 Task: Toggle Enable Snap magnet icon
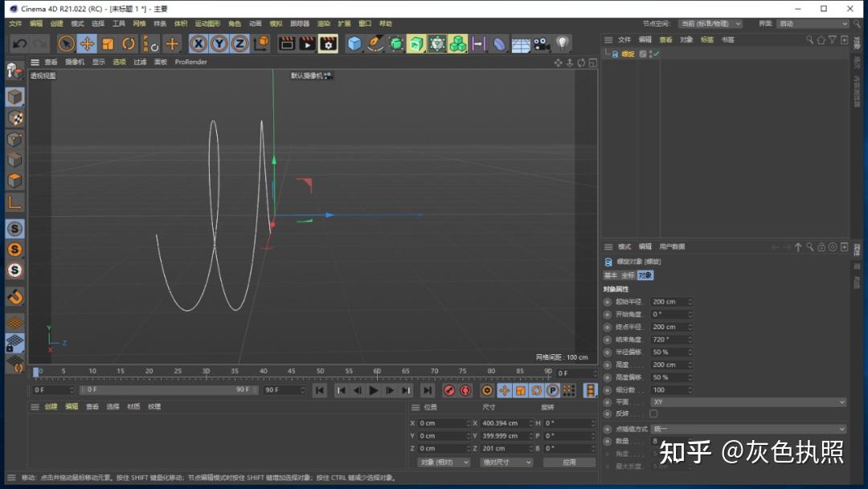tap(15, 297)
